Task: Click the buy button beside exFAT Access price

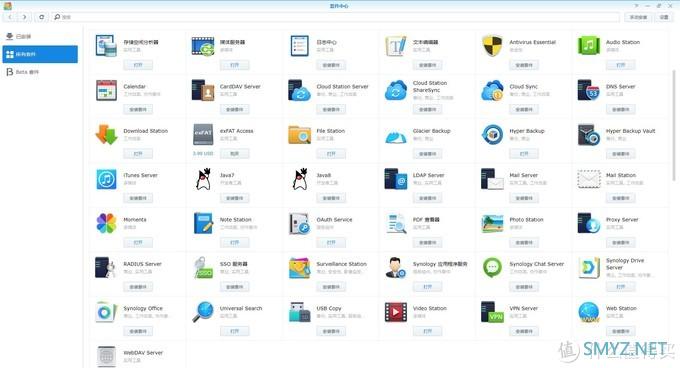Action: (x=235, y=154)
